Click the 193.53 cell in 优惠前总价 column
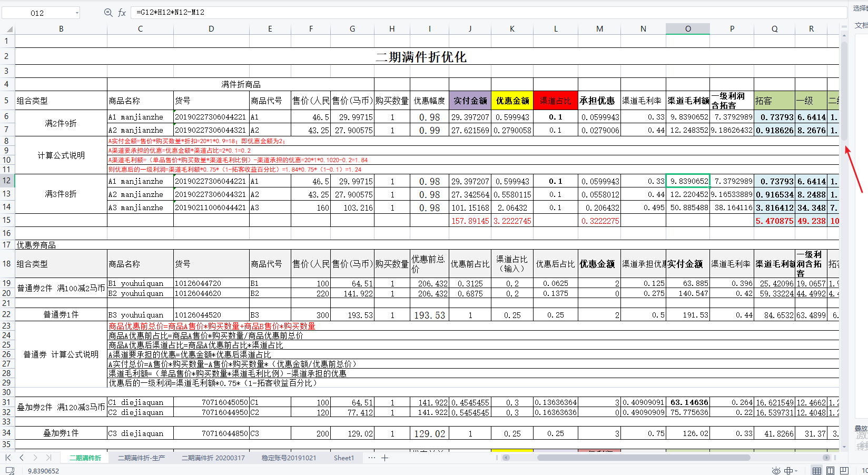This screenshot has height=475, width=868. [429, 315]
